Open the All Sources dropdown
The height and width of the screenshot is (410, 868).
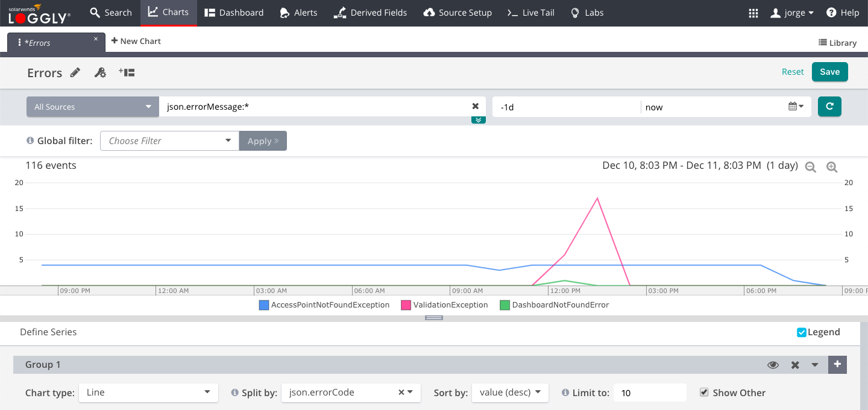coord(92,107)
